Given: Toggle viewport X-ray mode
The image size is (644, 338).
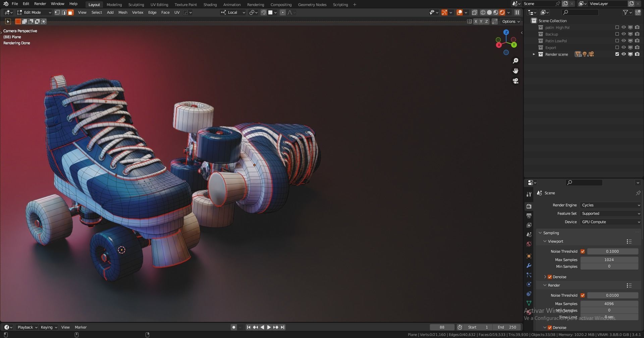Looking at the screenshot, I should pyautogui.click(x=474, y=12).
